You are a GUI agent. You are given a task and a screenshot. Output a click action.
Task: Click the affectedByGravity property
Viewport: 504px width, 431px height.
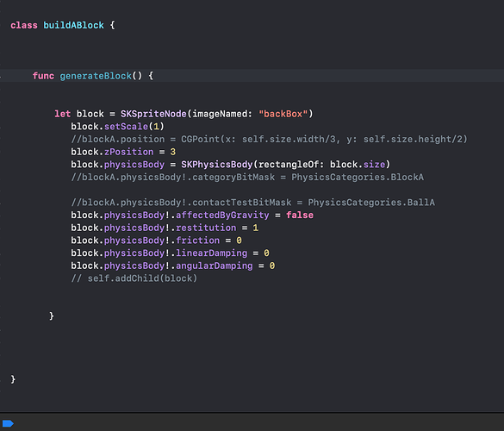(x=222, y=215)
